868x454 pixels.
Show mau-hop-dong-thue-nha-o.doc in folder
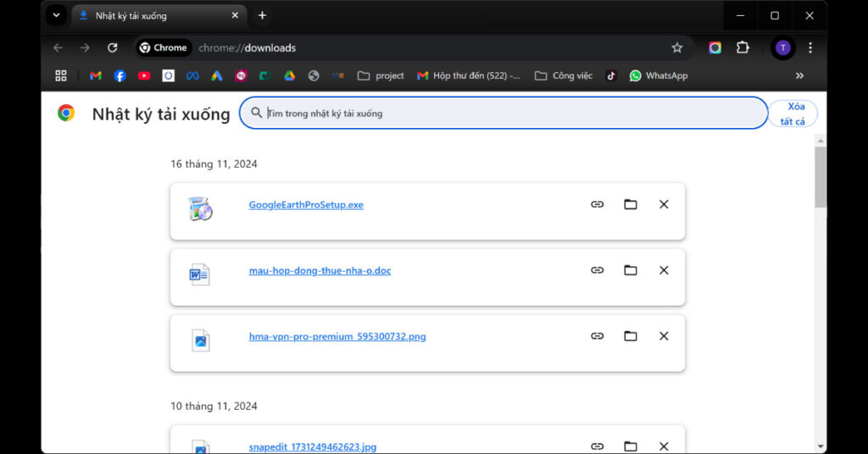[631, 270]
